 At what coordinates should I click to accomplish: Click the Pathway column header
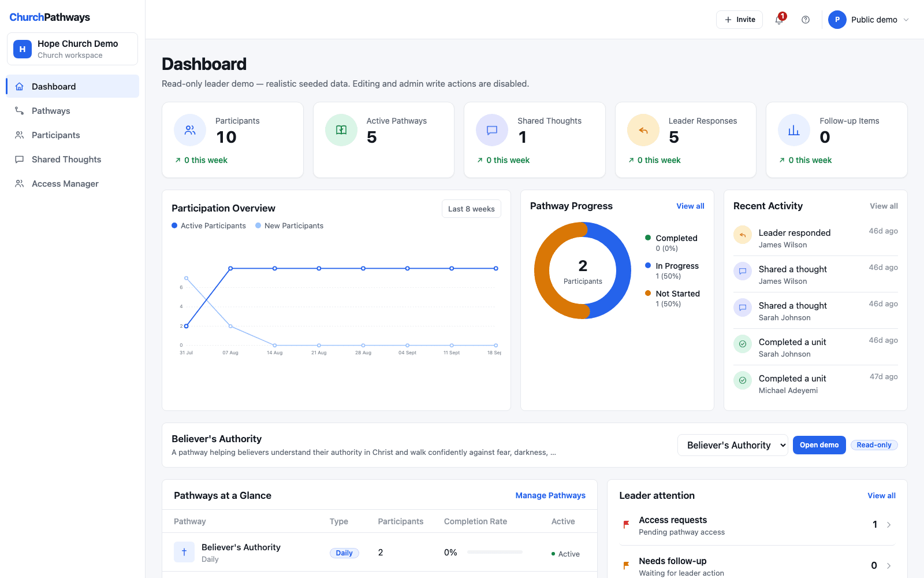pyautogui.click(x=190, y=521)
